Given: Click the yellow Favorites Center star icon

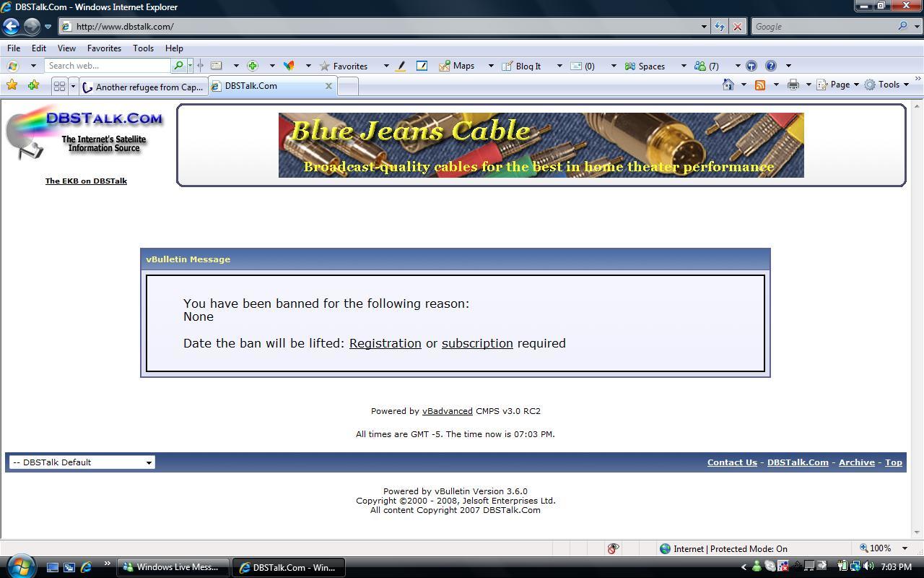Looking at the screenshot, I should 12,85.
